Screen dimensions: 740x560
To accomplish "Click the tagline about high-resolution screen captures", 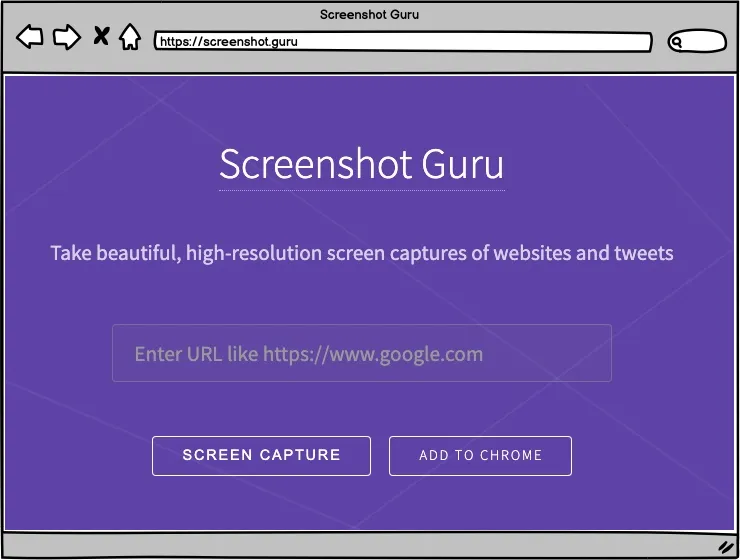I will 362,253.
